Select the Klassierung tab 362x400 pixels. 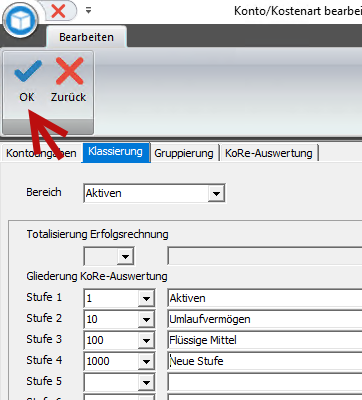[x=116, y=152]
